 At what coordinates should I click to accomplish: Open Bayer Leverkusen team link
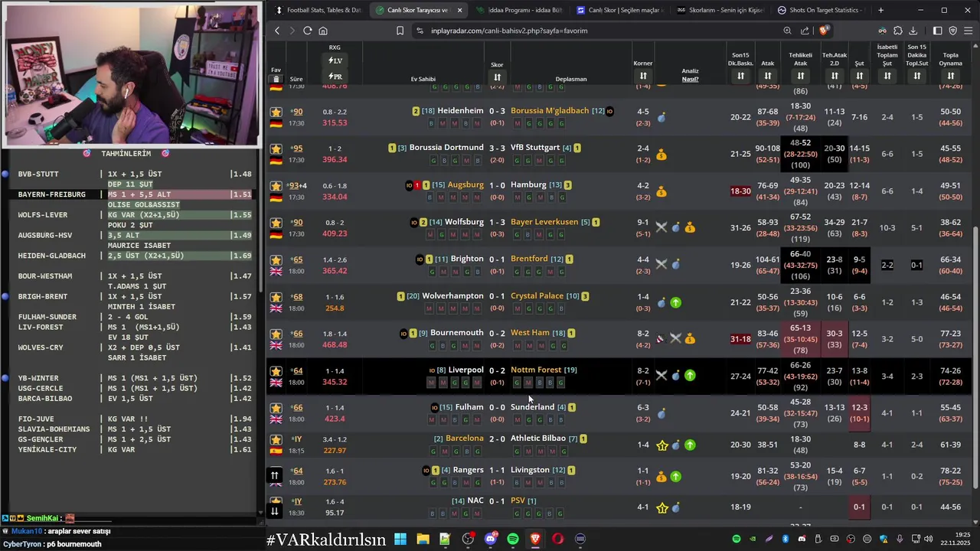click(544, 222)
